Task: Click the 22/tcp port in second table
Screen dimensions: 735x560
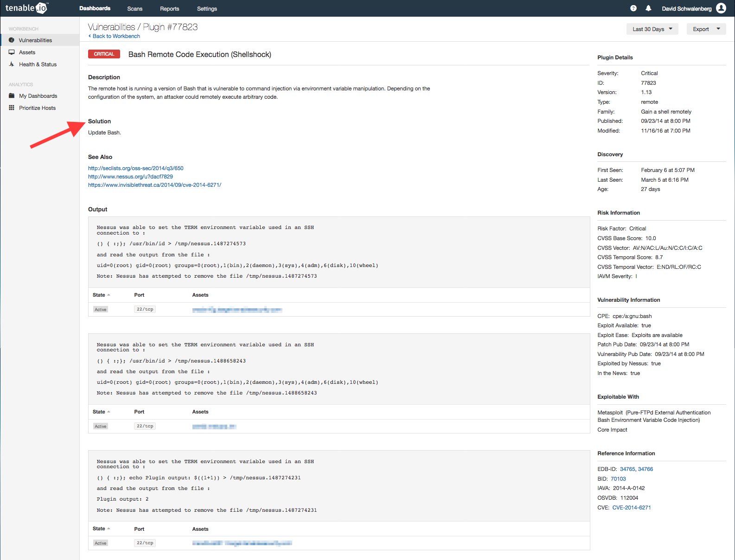Action: [x=145, y=426]
